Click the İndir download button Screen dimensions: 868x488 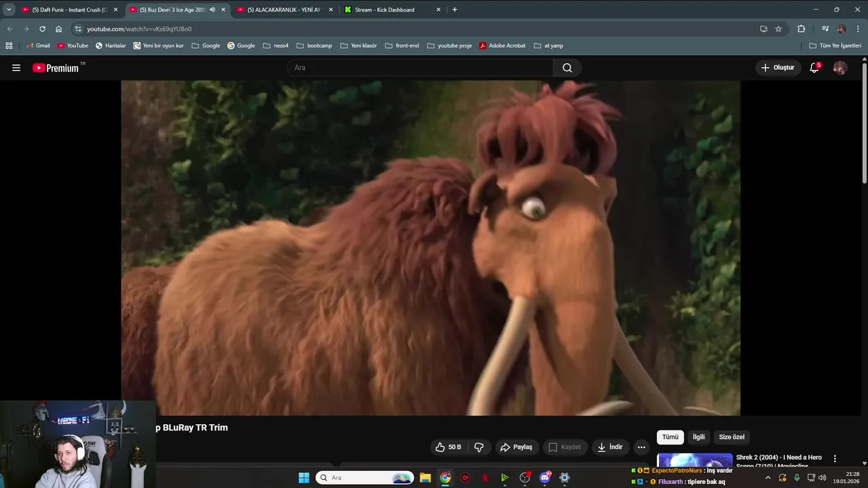pos(610,447)
